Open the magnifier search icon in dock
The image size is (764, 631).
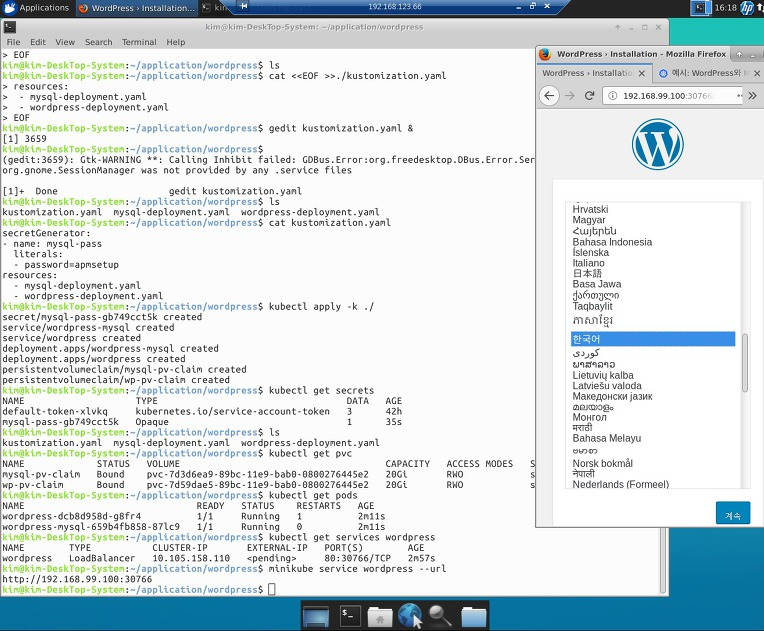(x=440, y=615)
